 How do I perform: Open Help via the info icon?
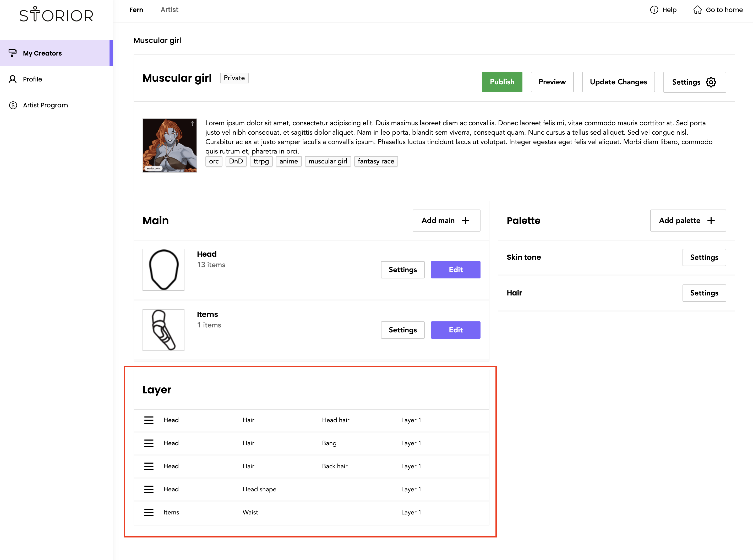pyautogui.click(x=654, y=10)
